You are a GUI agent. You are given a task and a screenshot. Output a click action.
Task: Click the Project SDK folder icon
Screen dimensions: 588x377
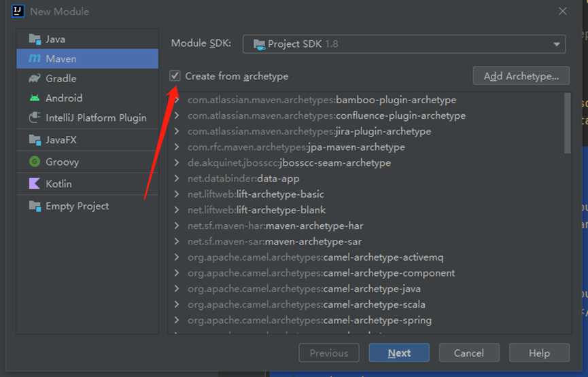pyautogui.click(x=259, y=44)
